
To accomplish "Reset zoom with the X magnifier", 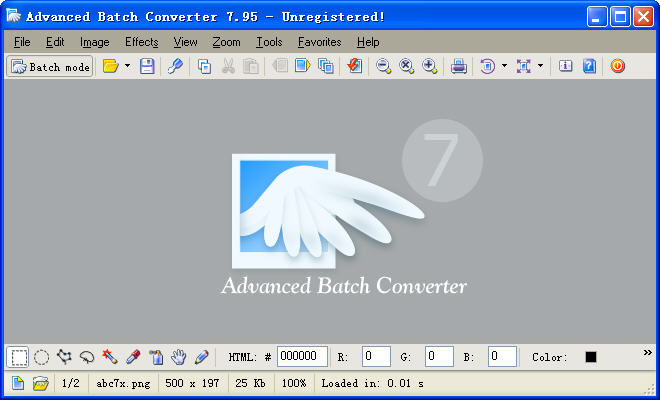I will (406, 66).
